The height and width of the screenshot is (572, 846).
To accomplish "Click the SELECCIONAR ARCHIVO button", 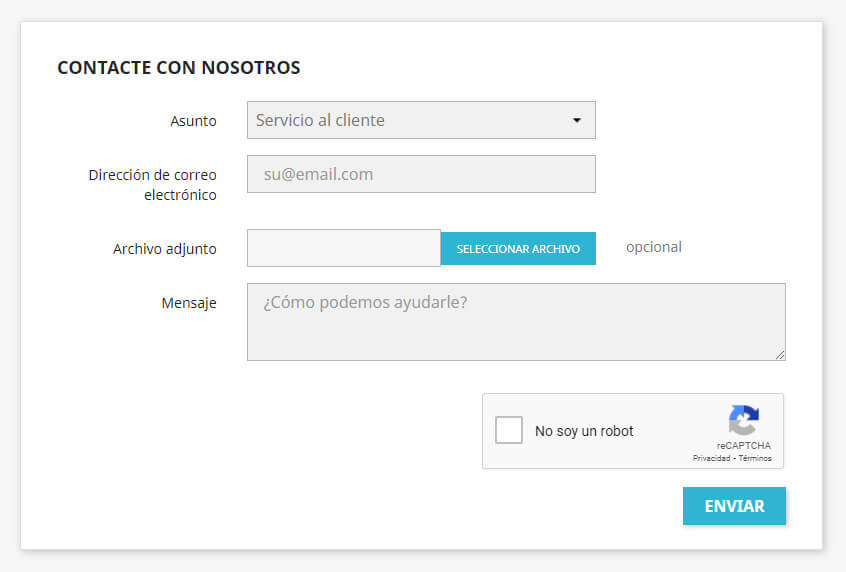I will (x=518, y=248).
